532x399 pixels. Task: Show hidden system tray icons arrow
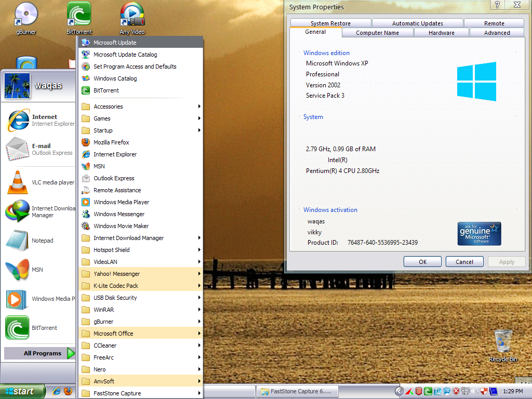(400, 392)
